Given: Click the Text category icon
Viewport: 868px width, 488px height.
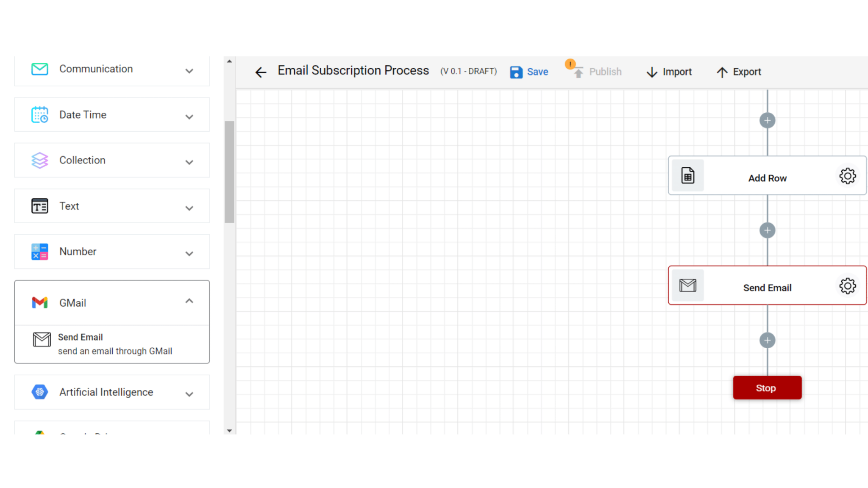Looking at the screenshot, I should pyautogui.click(x=40, y=206).
